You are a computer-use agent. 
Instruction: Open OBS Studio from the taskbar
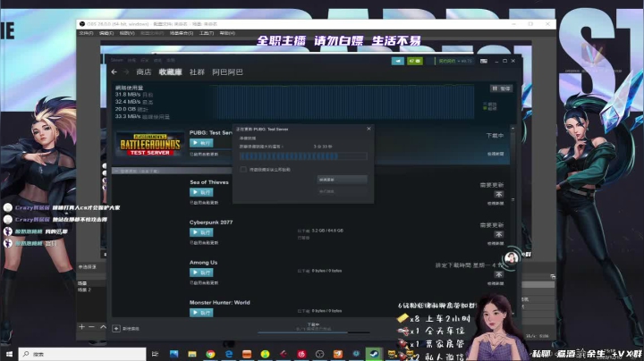point(319,354)
